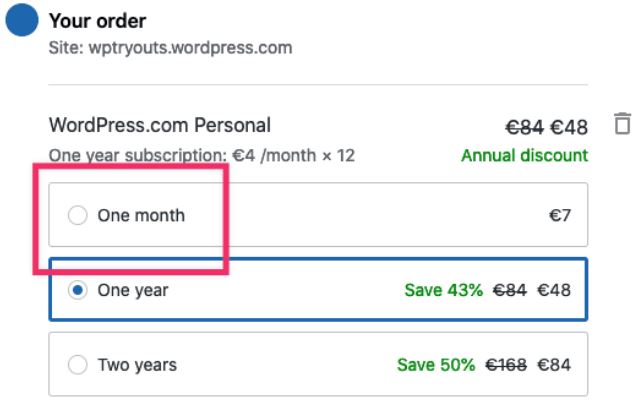Click the One year subscription detail line
The width and height of the screenshot is (637, 404).
point(201,156)
